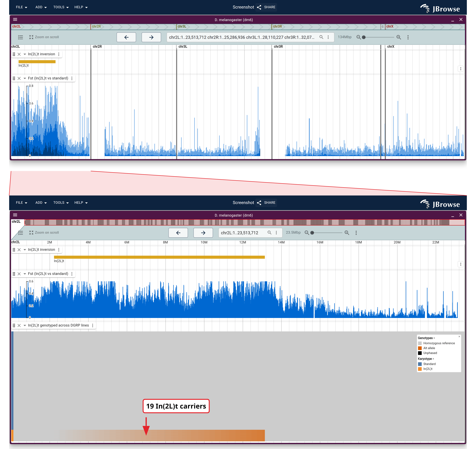Click zoom slider track in bottom view
The width and height of the screenshot is (476, 449).
tap(327, 233)
